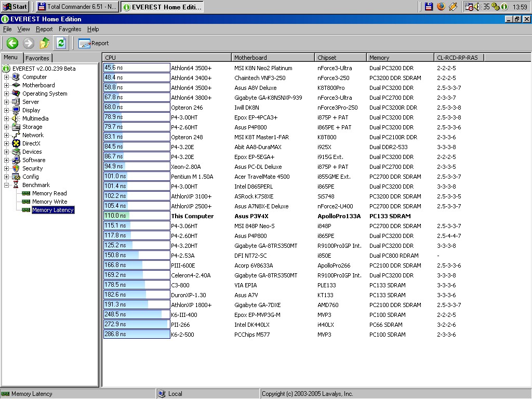Screen dimensions: 532x399
Task: Click the 286.8 ns latency bar
Action: pyautogui.click(x=137, y=334)
